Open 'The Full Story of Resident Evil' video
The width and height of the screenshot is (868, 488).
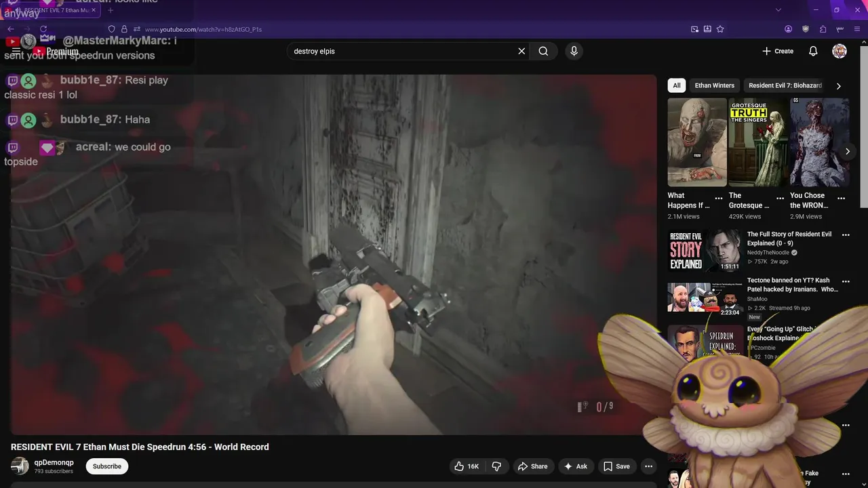[x=789, y=239]
